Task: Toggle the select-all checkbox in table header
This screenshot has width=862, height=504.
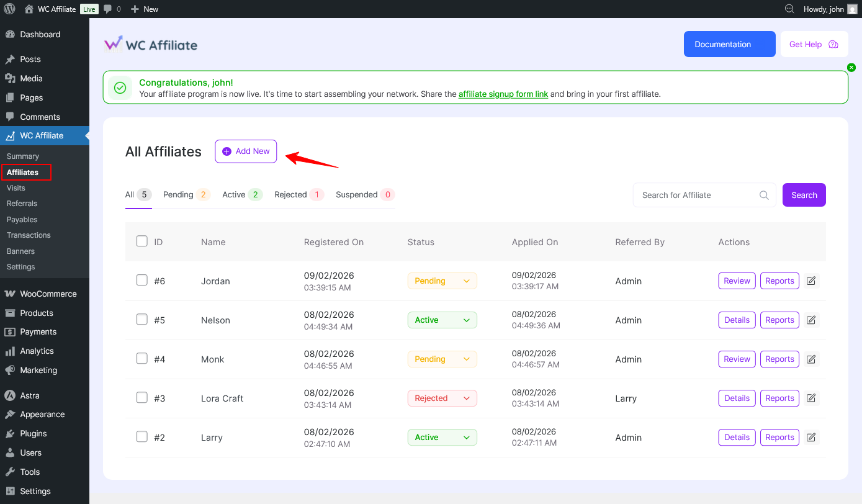Action: [141, 241]
